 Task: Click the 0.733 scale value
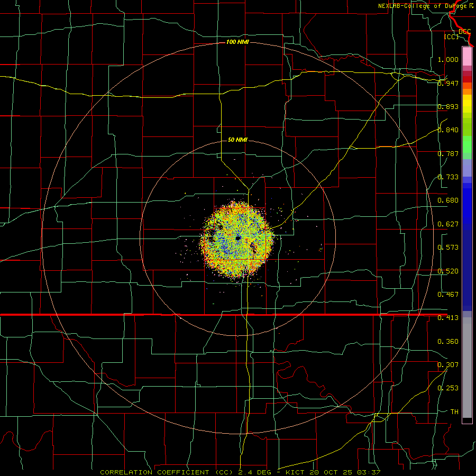448,177
